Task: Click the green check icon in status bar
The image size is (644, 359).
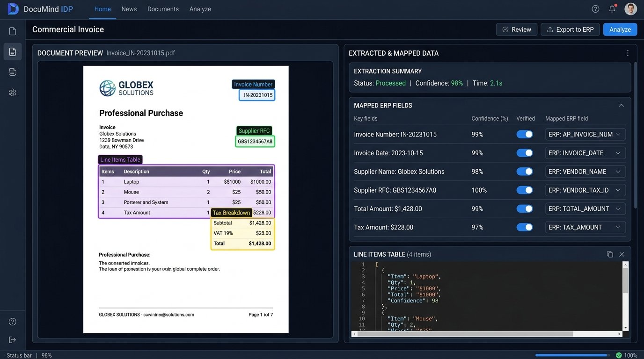Action: pos(619,355)
